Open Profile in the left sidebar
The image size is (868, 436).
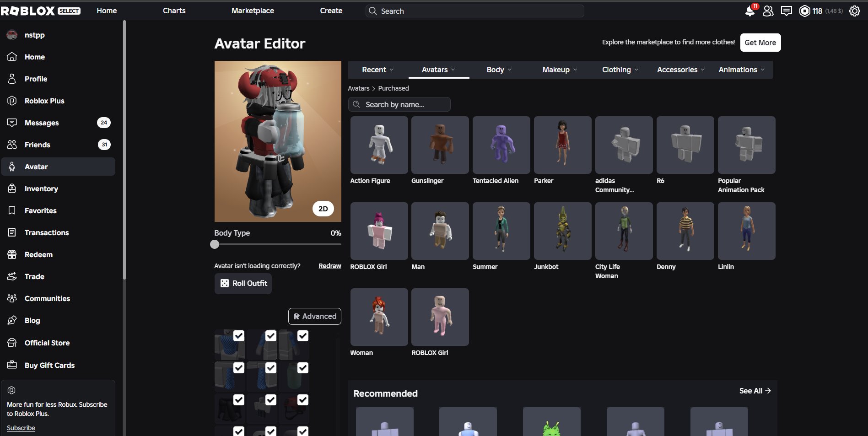(58, 79)
